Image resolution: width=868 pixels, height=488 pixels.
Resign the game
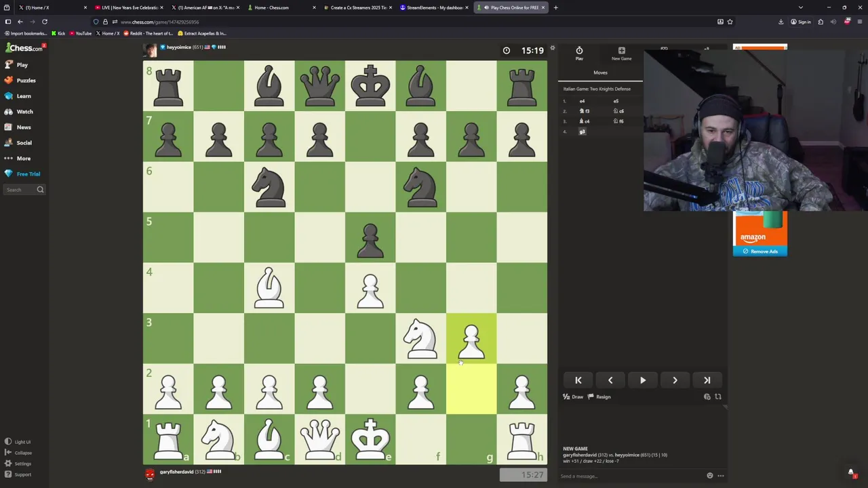(599, 397)
